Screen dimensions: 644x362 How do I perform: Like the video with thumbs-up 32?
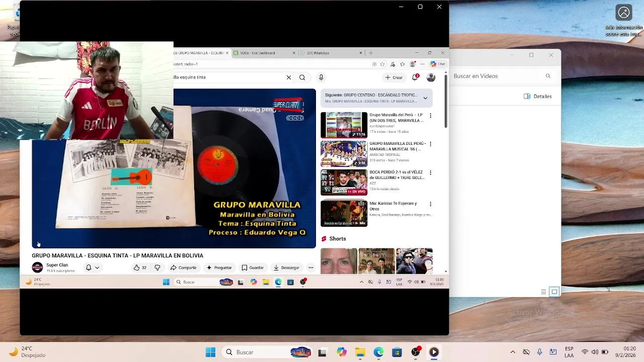coord(140,267)
